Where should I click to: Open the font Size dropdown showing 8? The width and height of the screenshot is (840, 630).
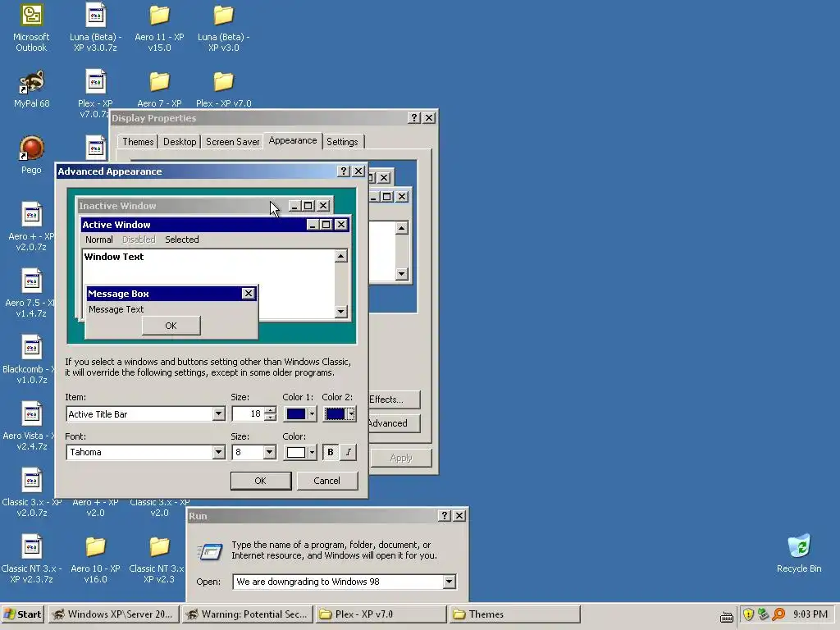269,452
